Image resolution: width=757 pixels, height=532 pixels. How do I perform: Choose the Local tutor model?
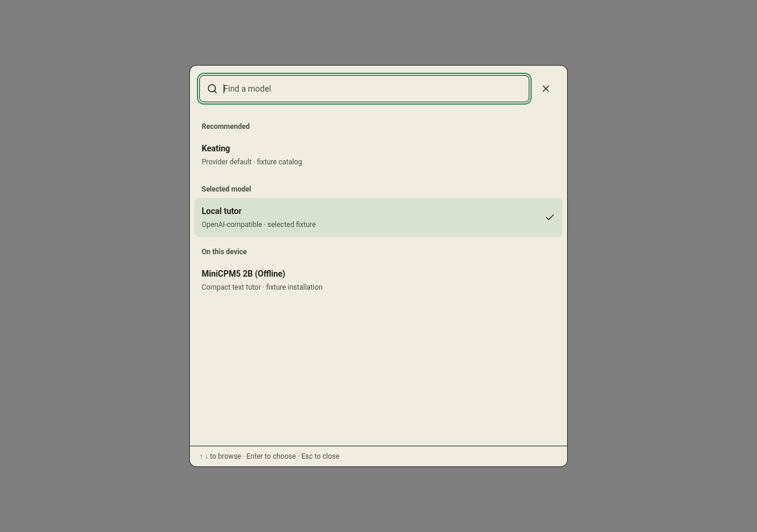click(x=378, y=218)
